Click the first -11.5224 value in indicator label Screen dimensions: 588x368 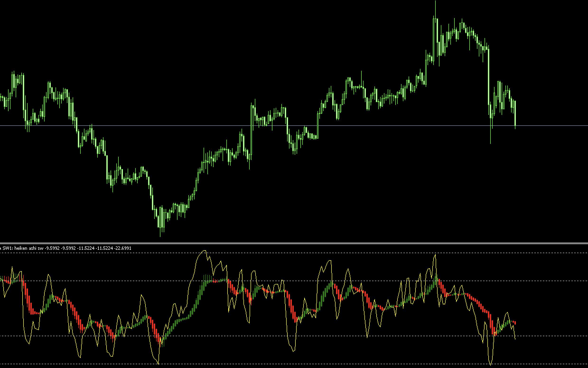pyautogui.click(x=86, y=248)
